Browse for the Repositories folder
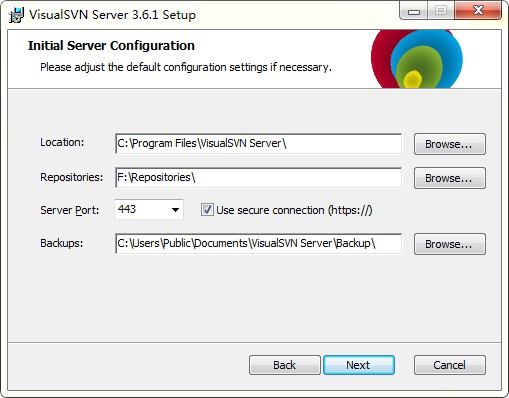Screen dimensions: 509x398 [450, 178]
